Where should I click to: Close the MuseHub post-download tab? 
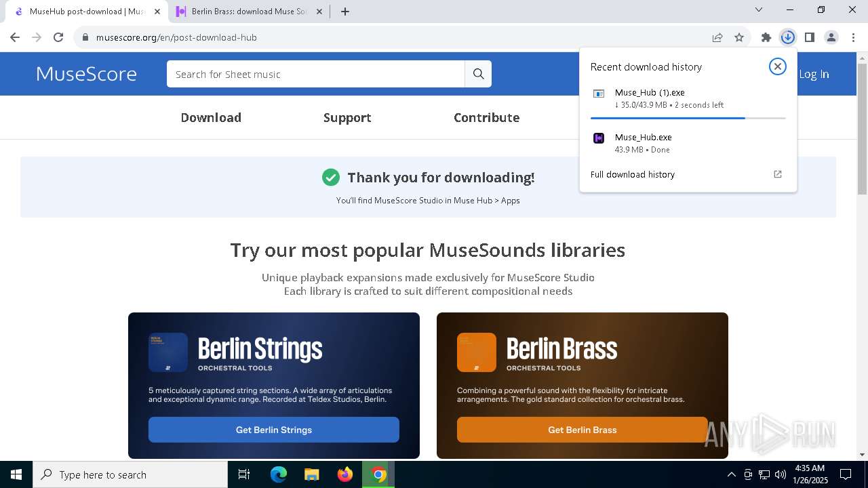coord(157,12)
